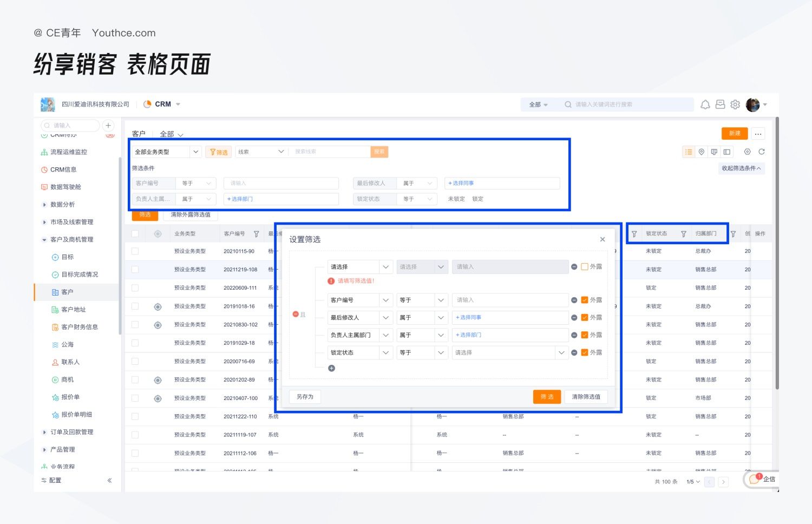Open the CRM app switcher dropdown
The width and height of the screenshot is (812, 524).
(x=162, y=104)
